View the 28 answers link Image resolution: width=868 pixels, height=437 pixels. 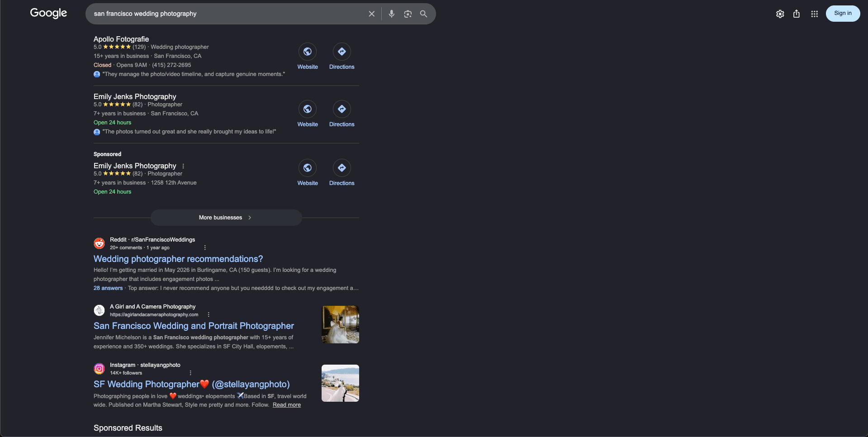point(108,288)
